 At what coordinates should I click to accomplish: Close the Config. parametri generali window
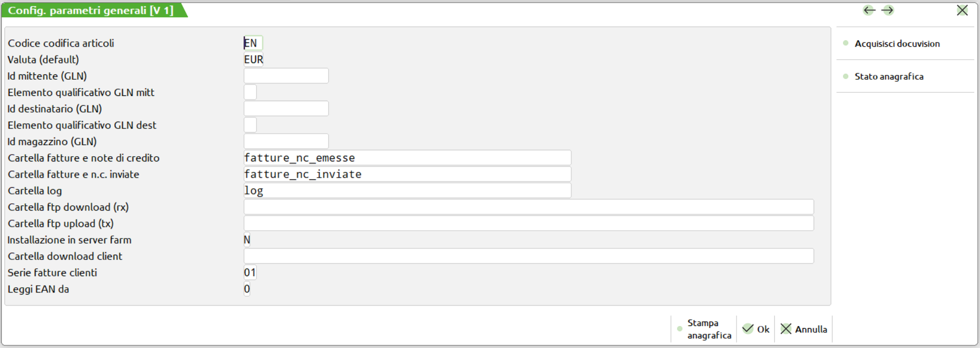[x=962, y=10]
